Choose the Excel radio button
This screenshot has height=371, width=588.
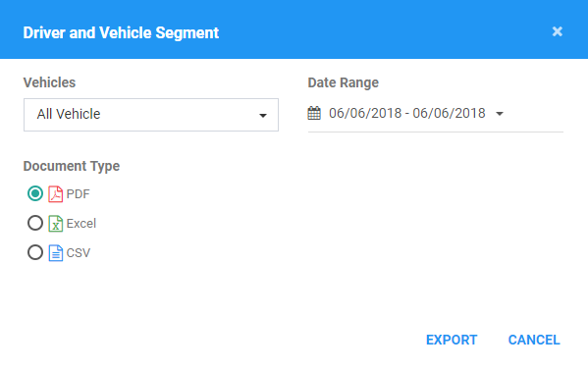pyautogui.click(x=35, y=223)
